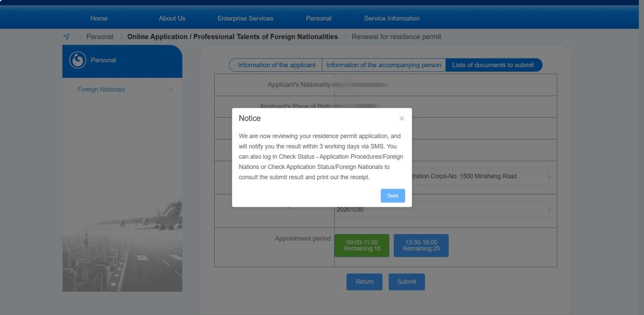The height and width of the screenshot is (315, 644).
Task: Click the Notice dialog title
Action: click(250, 119)
